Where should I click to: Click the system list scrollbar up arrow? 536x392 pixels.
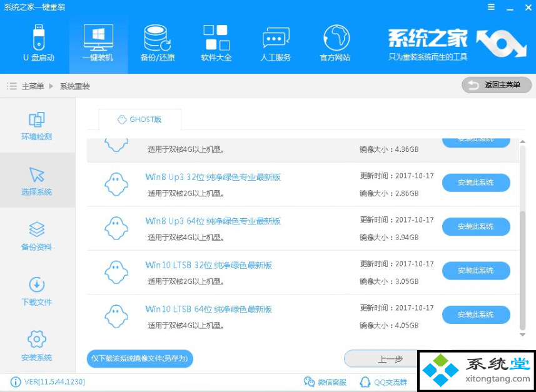tap(522, 142)
